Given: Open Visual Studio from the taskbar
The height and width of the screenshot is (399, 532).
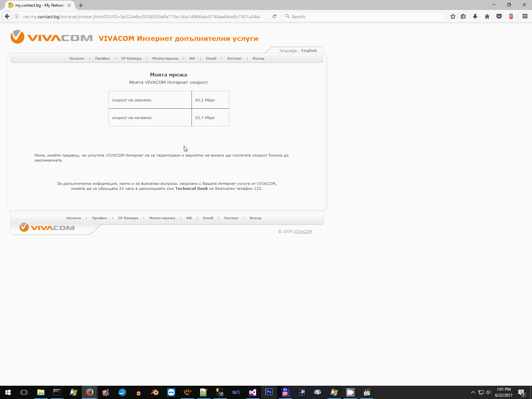Looking at the screenshot, I should tap(252, 392).
